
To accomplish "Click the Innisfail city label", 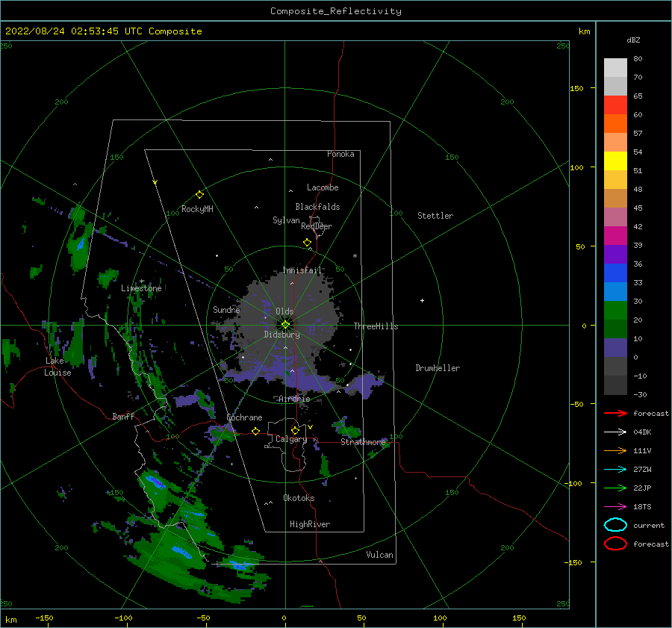I will (302, 270).
